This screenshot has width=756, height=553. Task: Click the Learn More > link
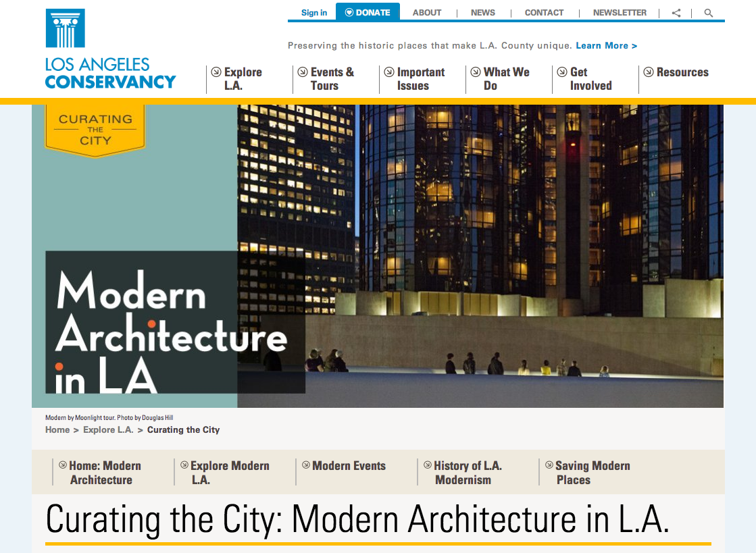pos(607,45)
